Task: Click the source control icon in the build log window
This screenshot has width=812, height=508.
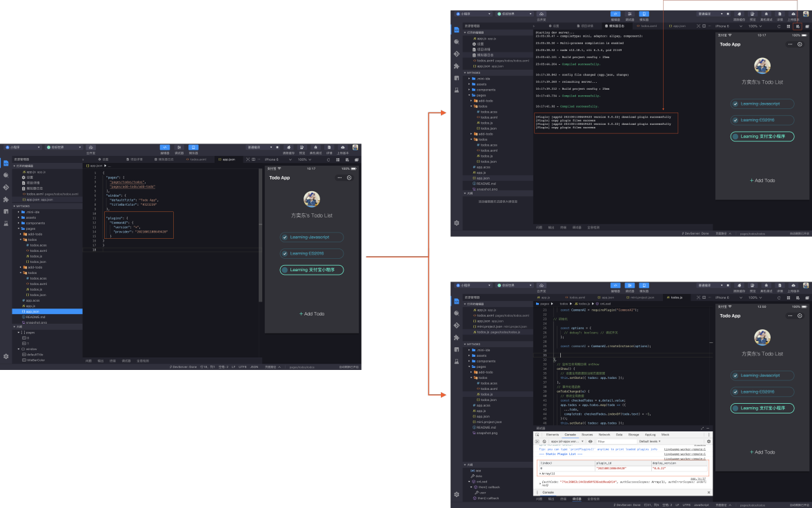Action: point(456,54)
